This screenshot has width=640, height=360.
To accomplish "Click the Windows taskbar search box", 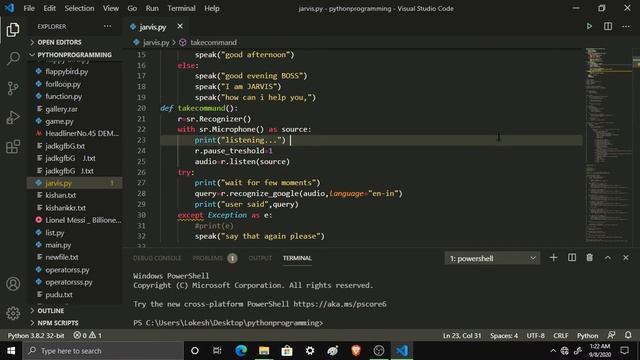I will pos(103,351).
